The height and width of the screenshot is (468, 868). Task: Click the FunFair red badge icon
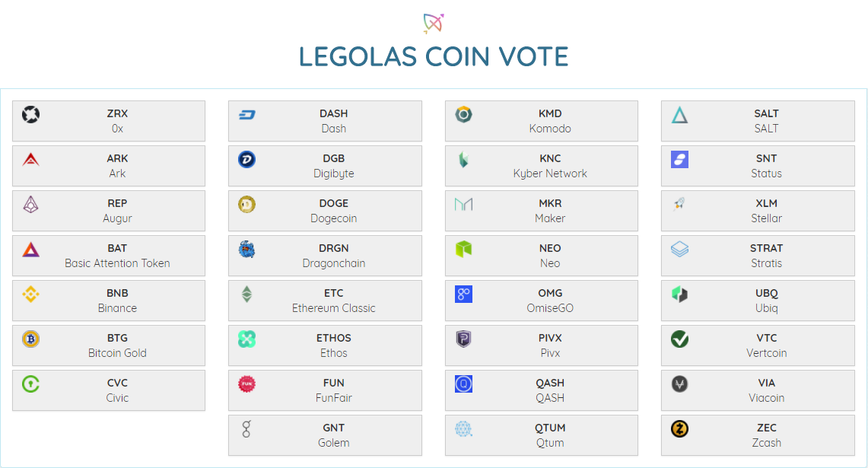(247, 384)
